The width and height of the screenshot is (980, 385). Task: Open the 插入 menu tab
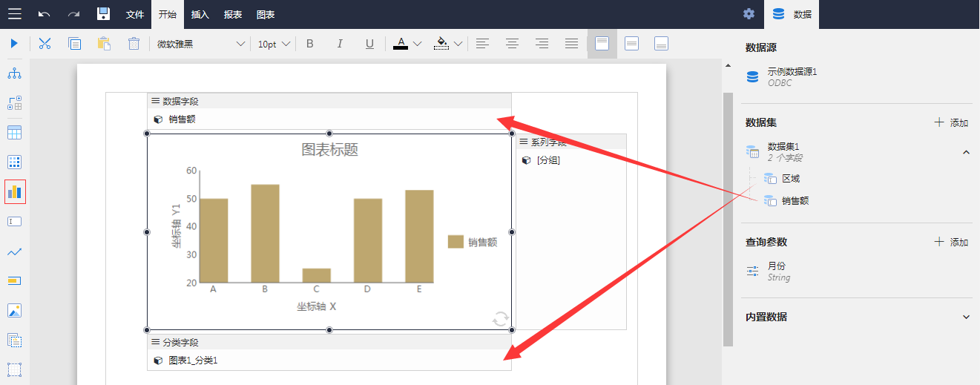click(200, 14)
